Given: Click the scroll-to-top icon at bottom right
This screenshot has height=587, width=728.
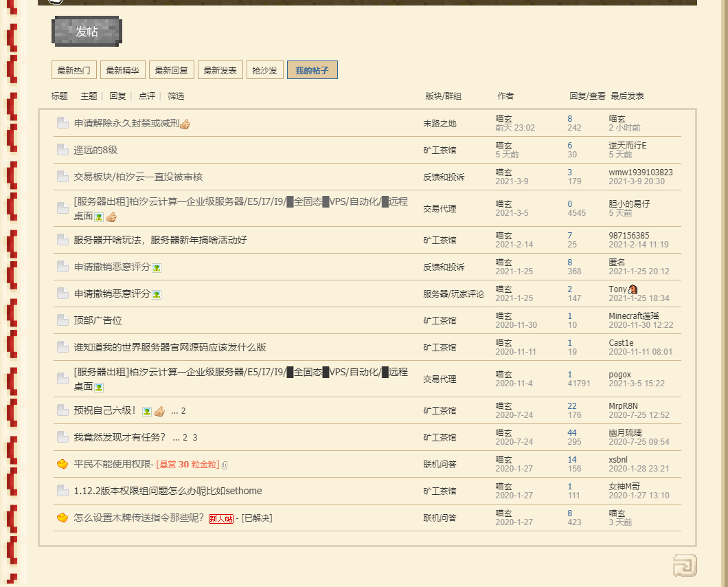Looking at the screenshot, I should click(x=685, y=565).
